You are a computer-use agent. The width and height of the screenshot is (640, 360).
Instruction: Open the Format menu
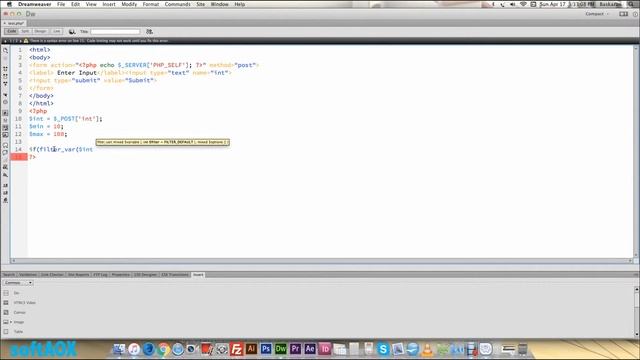tap(151, 4)
